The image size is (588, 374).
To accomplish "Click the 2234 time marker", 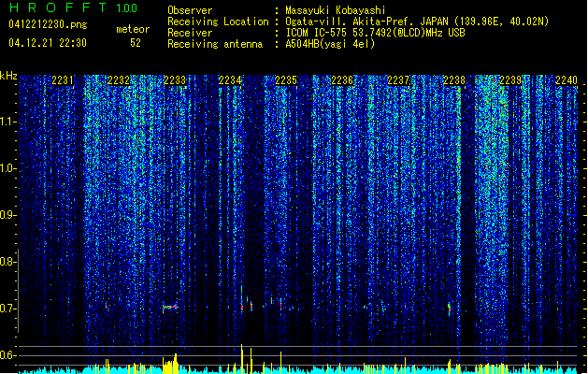I will point(230,80).
